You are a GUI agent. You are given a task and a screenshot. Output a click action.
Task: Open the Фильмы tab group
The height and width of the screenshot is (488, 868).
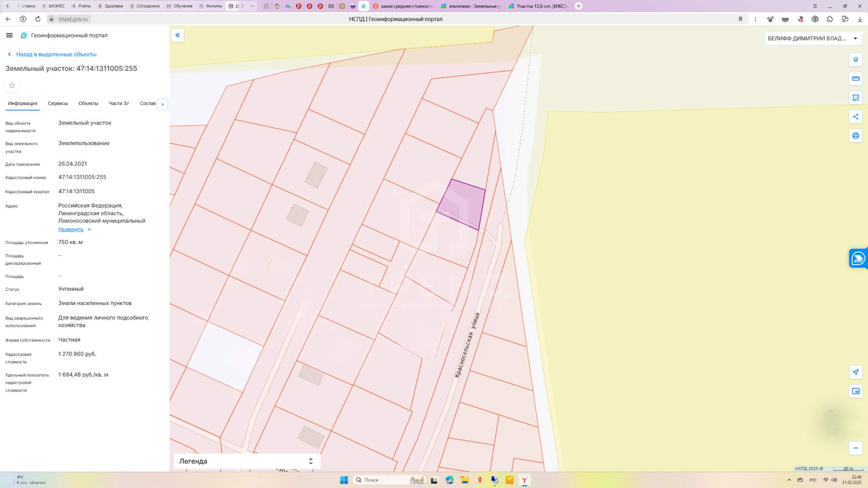pyautogui.click(x=211, y=6)
